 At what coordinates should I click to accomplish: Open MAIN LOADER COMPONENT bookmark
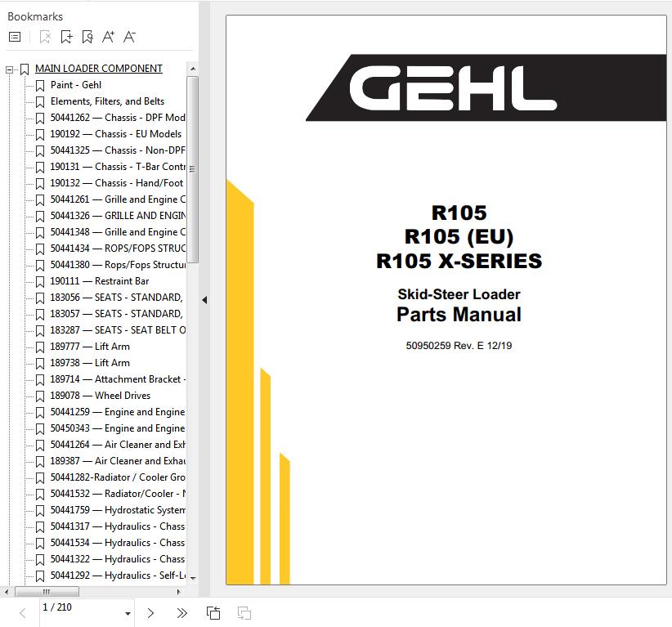[x=99, y=69]
